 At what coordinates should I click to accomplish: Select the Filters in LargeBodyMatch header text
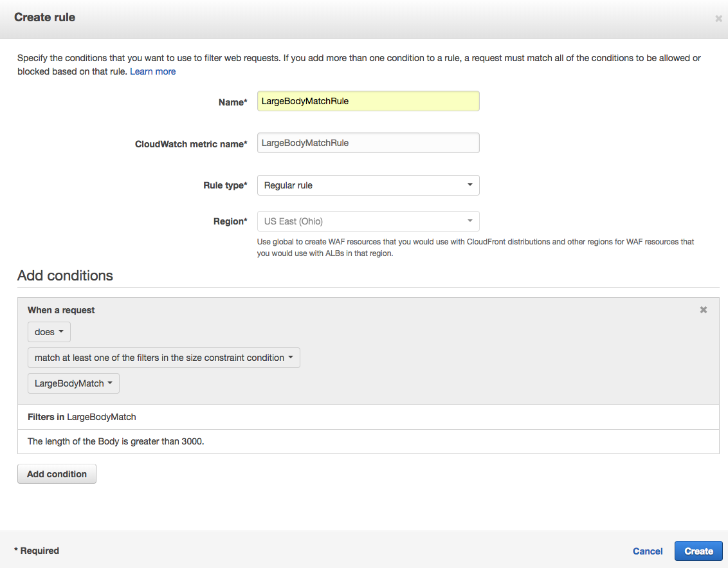tap(82, 417)
